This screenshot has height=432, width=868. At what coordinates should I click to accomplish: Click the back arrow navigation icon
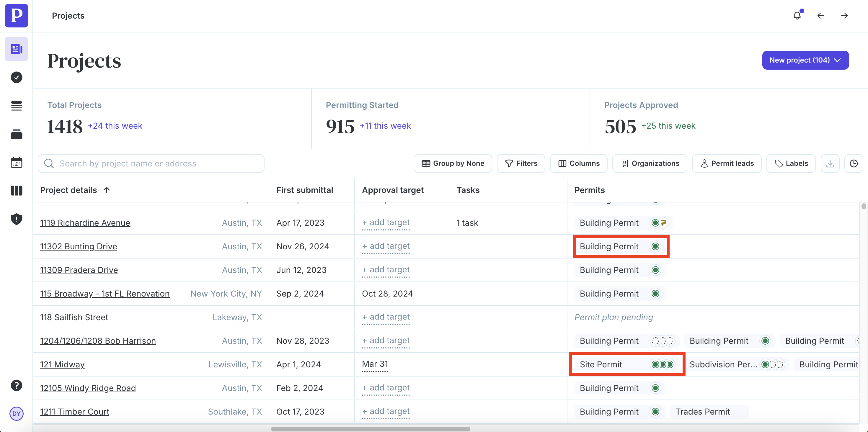820,15
